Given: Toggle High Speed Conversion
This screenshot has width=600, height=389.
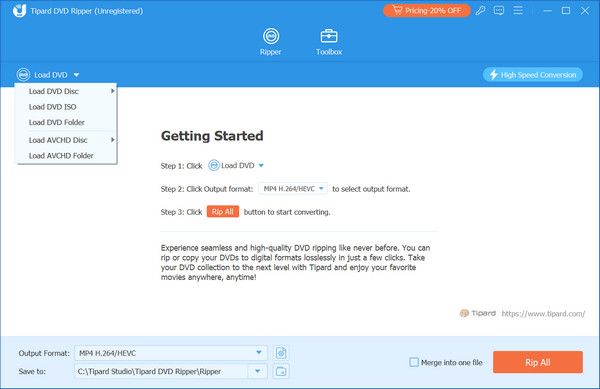Looking at the screenshot, I should 533,75.
